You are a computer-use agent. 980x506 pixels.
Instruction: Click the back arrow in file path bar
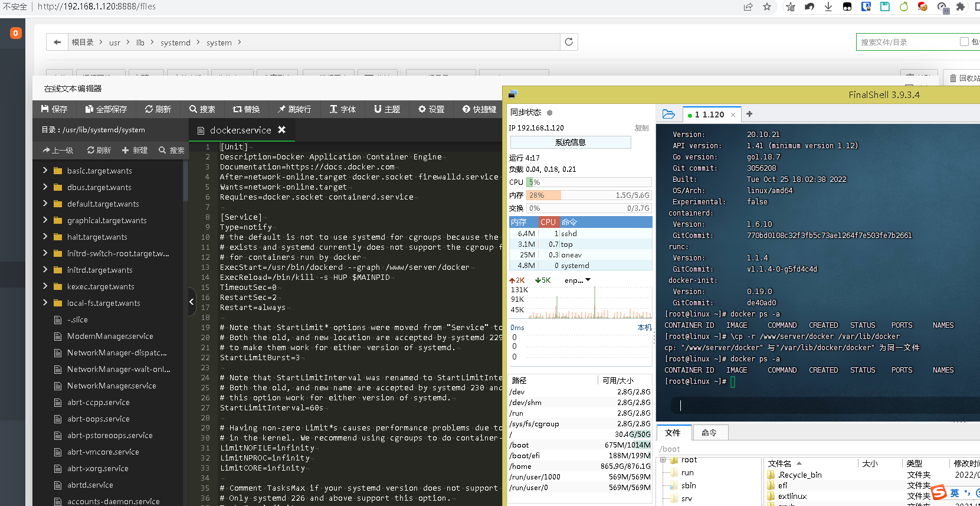(57, 42)
